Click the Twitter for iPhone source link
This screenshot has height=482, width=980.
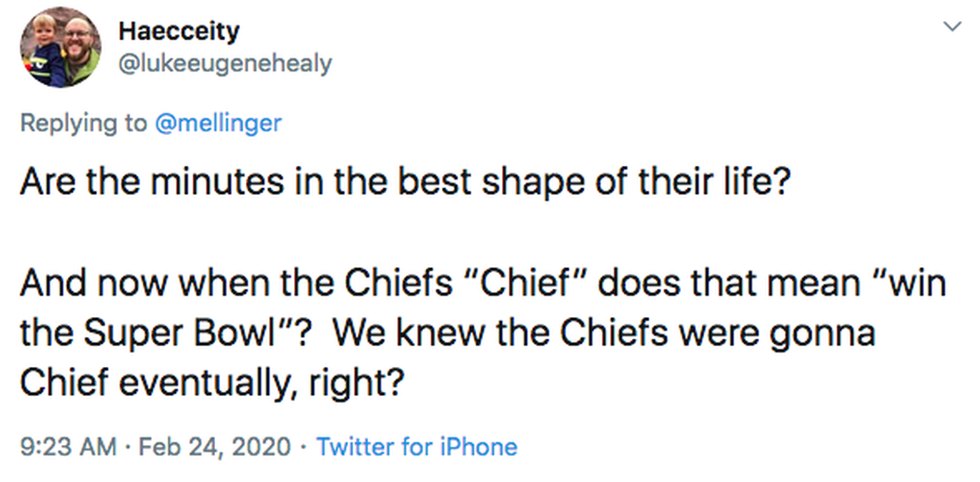(x=417, y=447)
